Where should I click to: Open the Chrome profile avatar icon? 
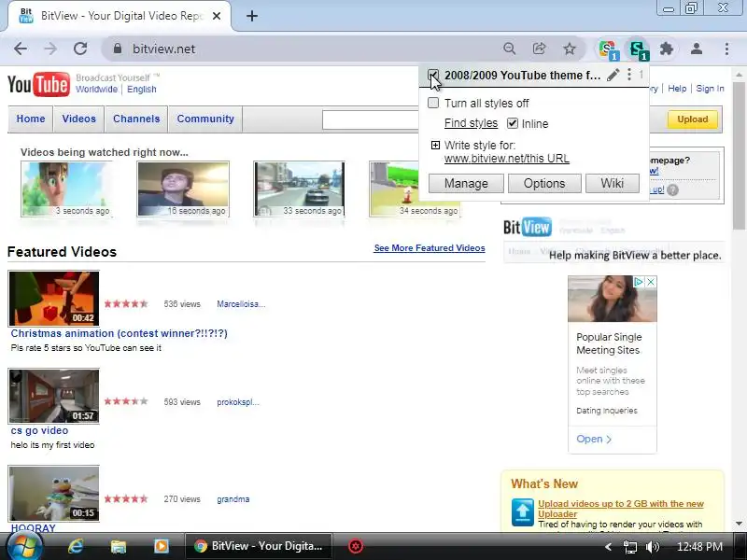coord(697,49)
